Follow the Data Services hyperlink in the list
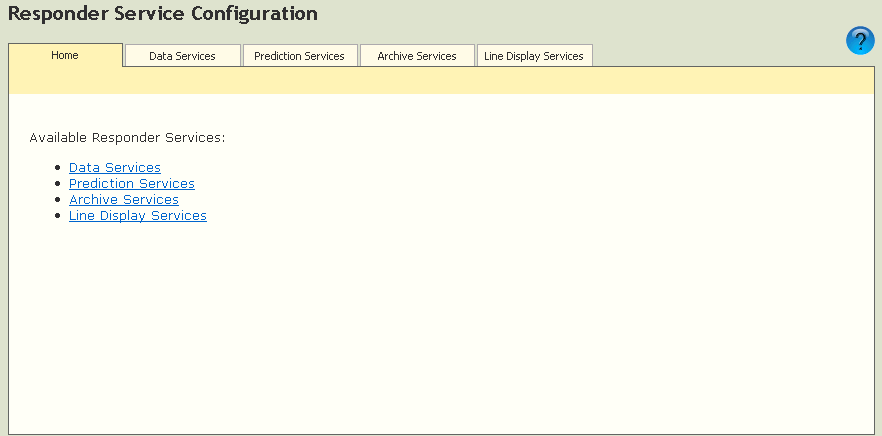Screen dimensions: 882x436 coord(114,168)
